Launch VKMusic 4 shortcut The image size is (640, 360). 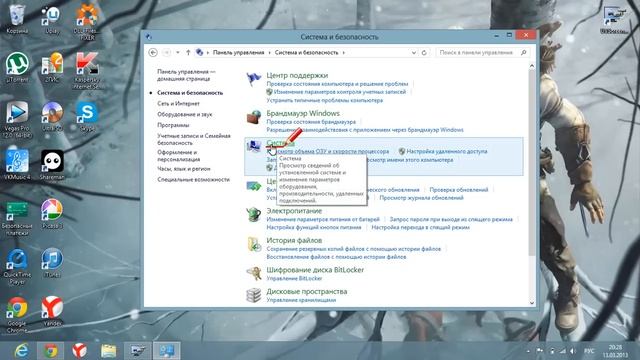[x=17, y=164]
